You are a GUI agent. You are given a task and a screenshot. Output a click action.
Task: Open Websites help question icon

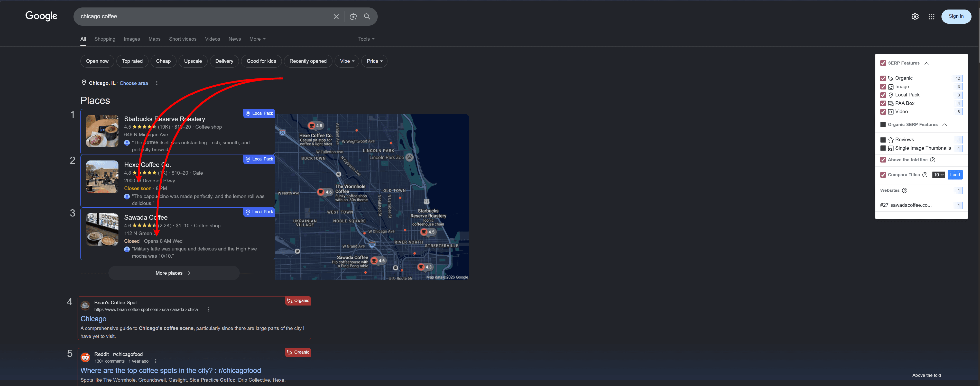[x=905, y=190]
